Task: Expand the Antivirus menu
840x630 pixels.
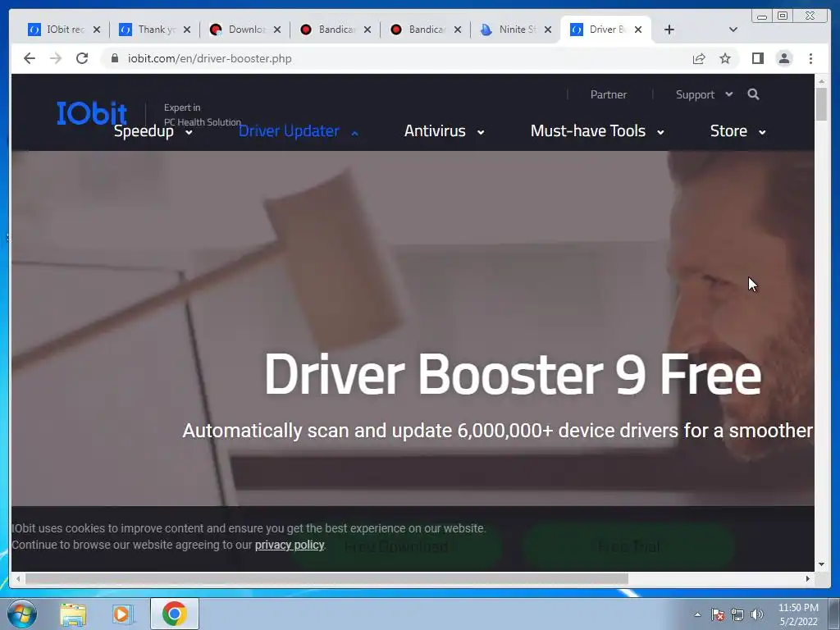Action: (x=444, y=131)
